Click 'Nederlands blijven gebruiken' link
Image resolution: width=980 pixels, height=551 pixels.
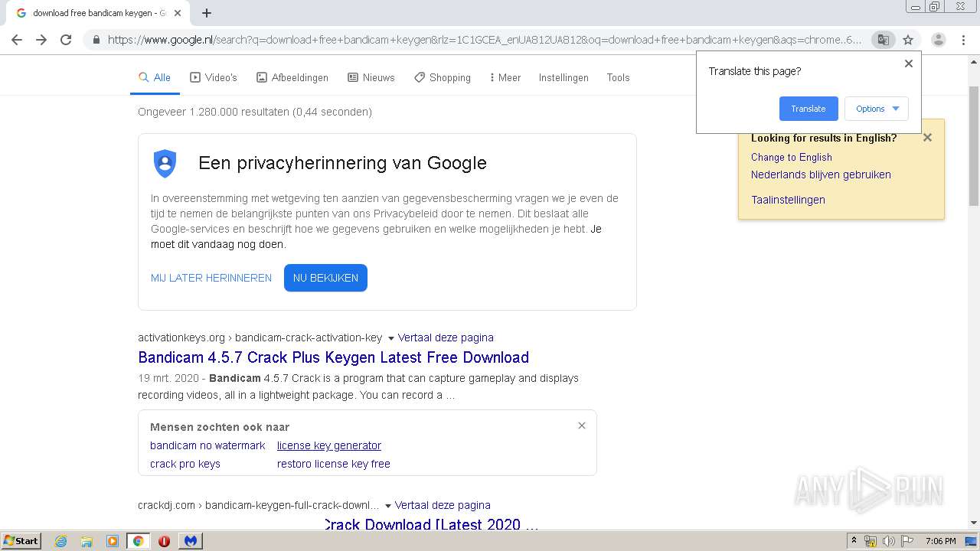821,174
